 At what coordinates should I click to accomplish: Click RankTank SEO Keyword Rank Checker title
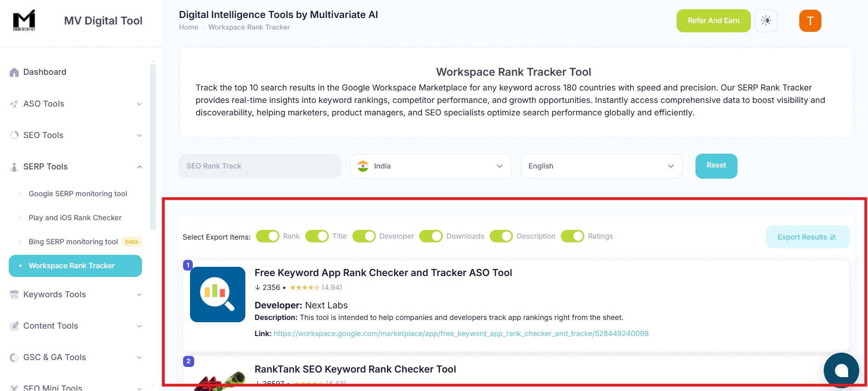(355, 369)
